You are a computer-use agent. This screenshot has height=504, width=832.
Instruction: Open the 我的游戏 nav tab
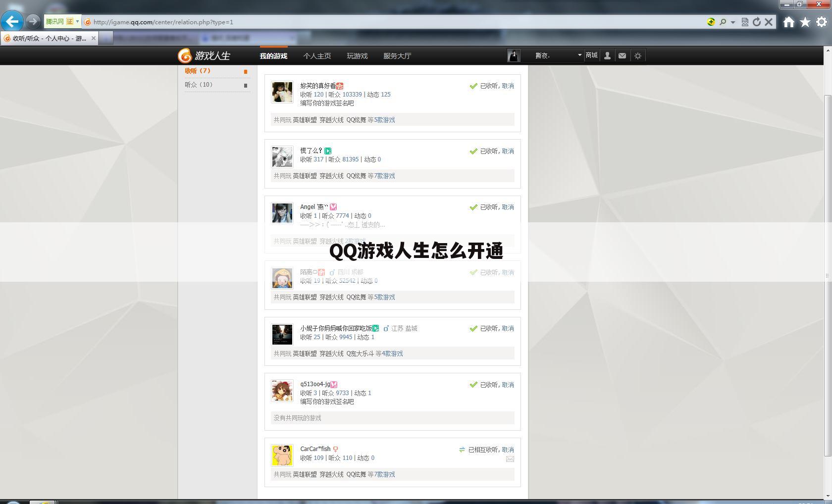tap(273, 56)
